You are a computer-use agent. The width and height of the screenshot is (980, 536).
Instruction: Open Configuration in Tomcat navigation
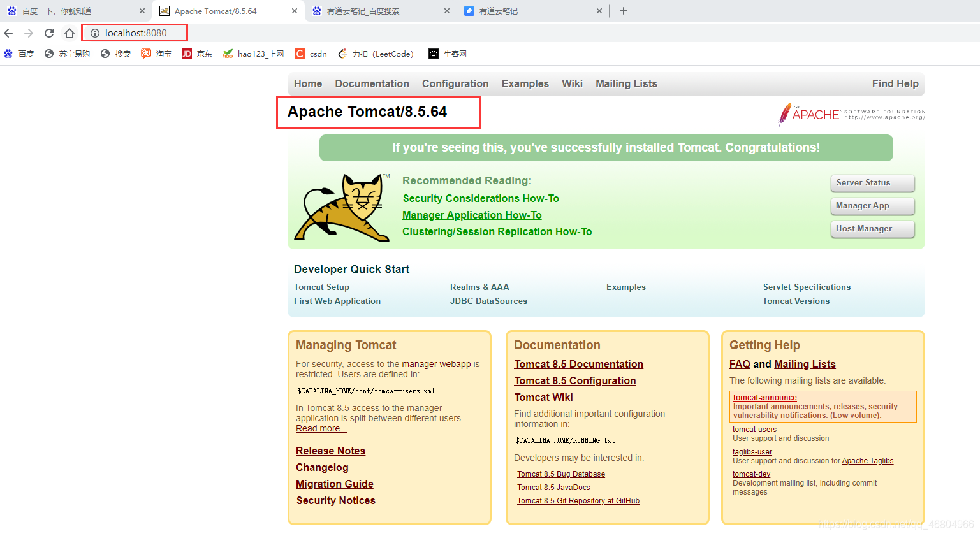[x=455, y=83]
